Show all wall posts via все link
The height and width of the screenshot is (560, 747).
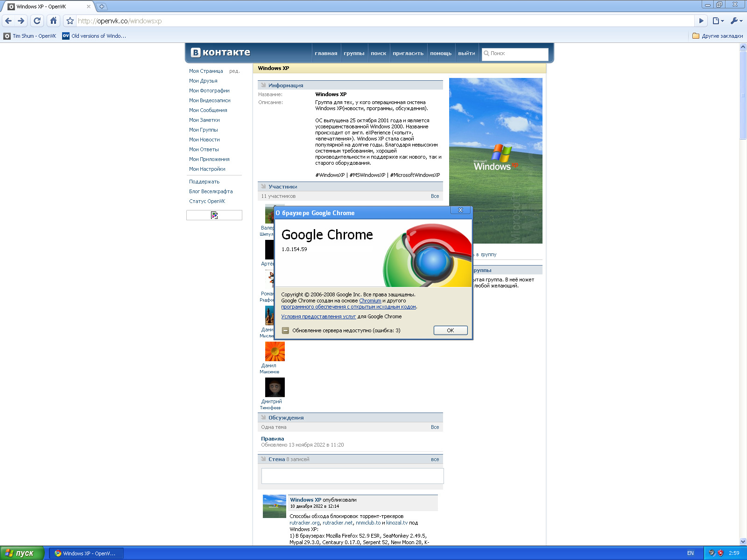coord(435,459)
